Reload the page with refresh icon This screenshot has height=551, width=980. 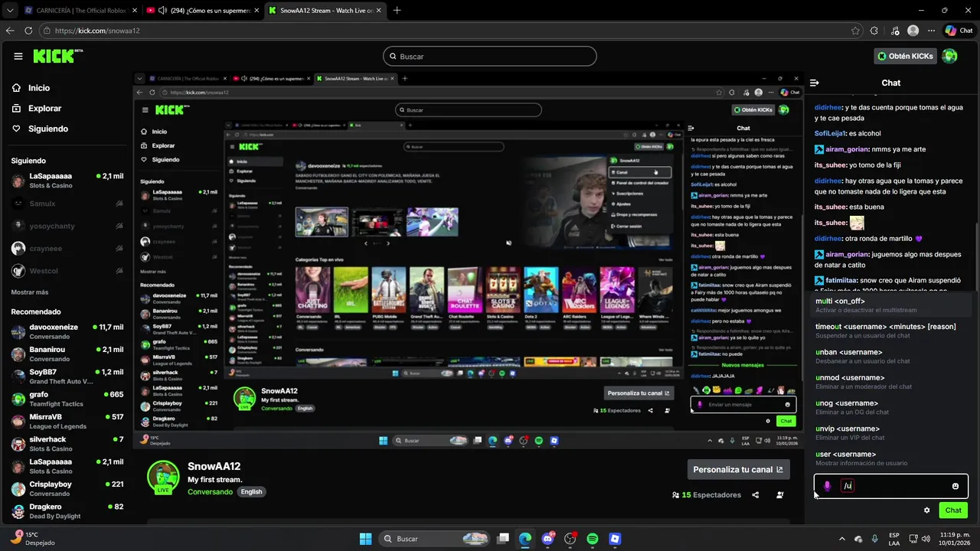[x=28, y=31]
